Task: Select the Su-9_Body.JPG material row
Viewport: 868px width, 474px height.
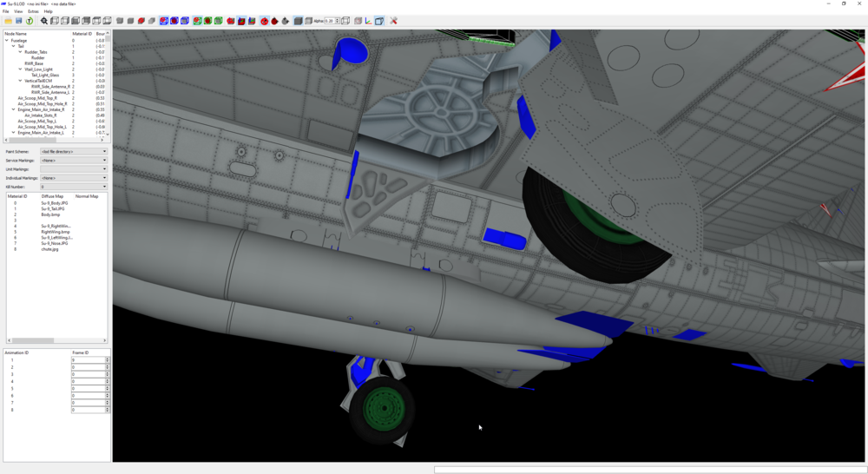Action: click(54, 202)
